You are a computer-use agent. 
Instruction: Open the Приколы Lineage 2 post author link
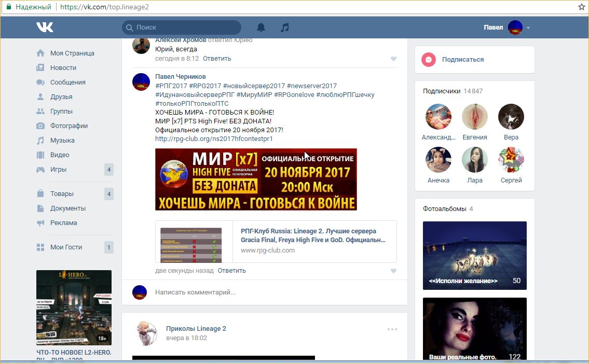click(196, 329)
